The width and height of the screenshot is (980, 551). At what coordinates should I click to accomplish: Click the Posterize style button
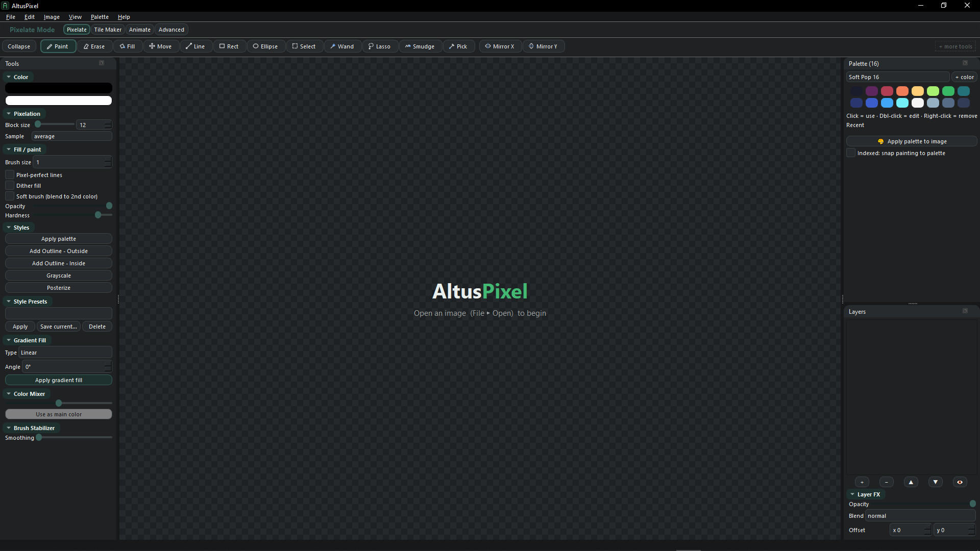[59, 288]
